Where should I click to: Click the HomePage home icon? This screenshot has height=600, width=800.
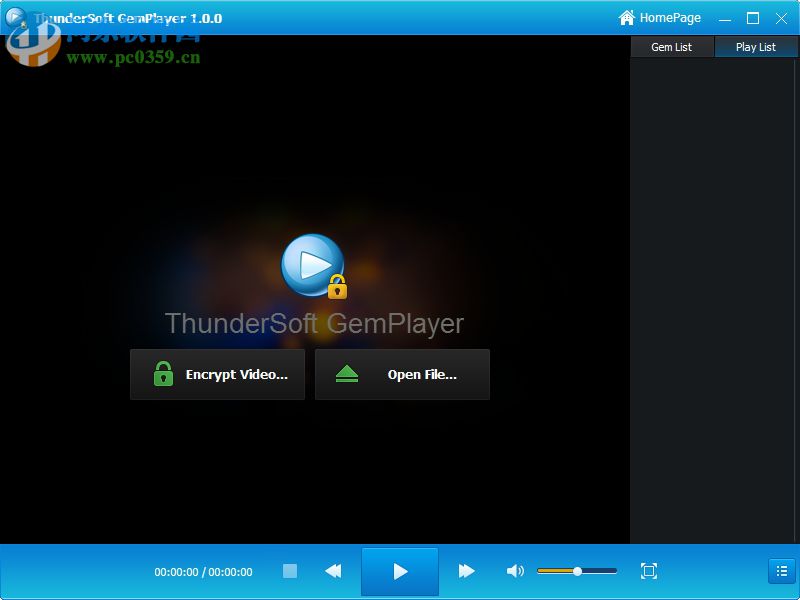(x=628, y=17)
